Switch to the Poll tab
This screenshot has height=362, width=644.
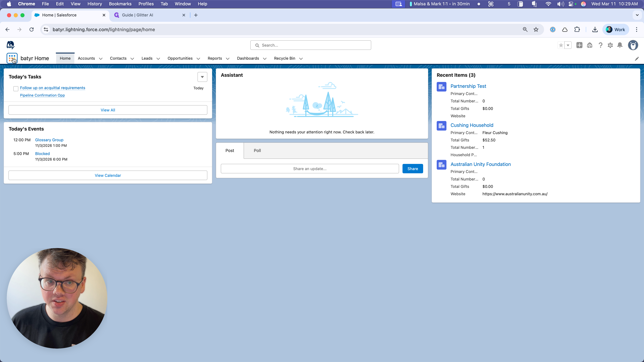[x=257, y=150]
